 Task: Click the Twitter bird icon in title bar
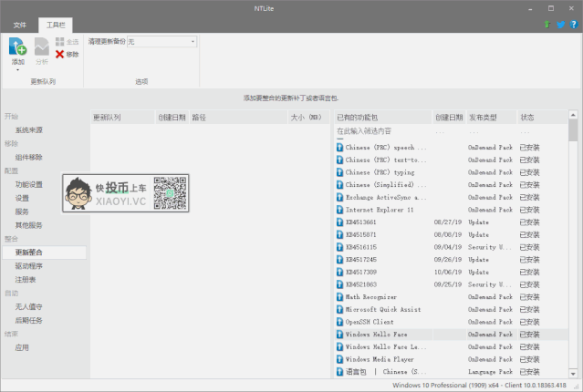[x=560, y=25]
